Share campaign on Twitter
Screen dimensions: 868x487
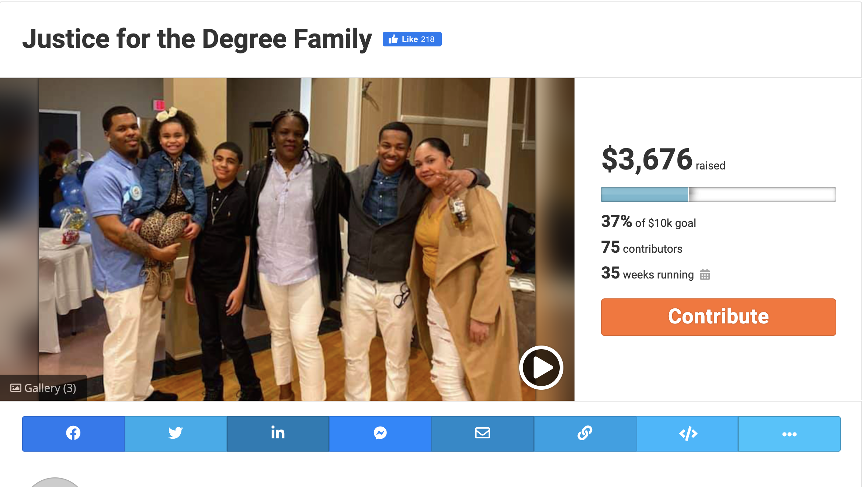coord(176,434)
